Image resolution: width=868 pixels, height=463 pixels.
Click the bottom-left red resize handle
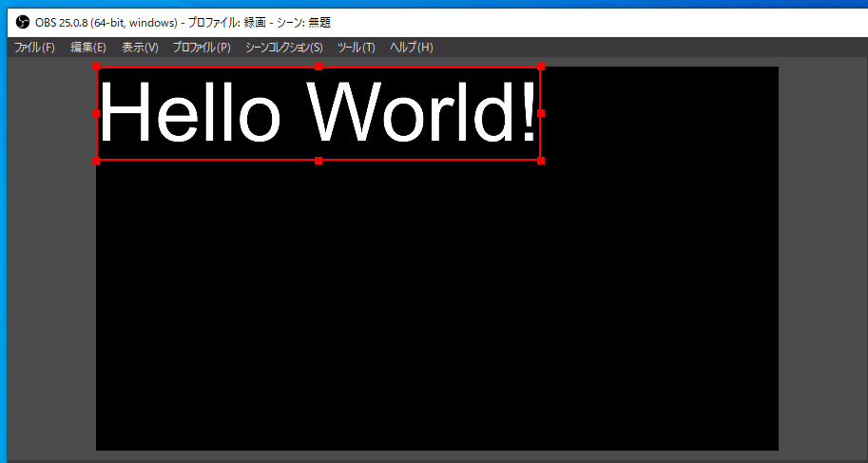point(96,161)
